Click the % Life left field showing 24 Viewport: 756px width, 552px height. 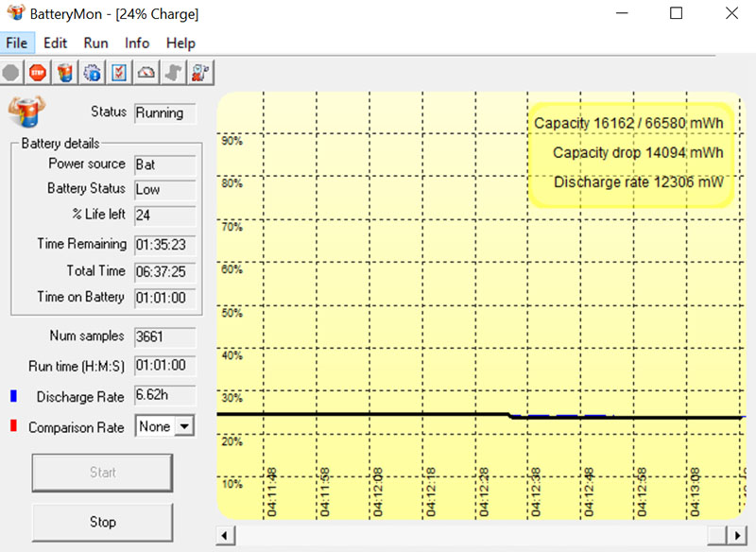[x=164, y=215]
